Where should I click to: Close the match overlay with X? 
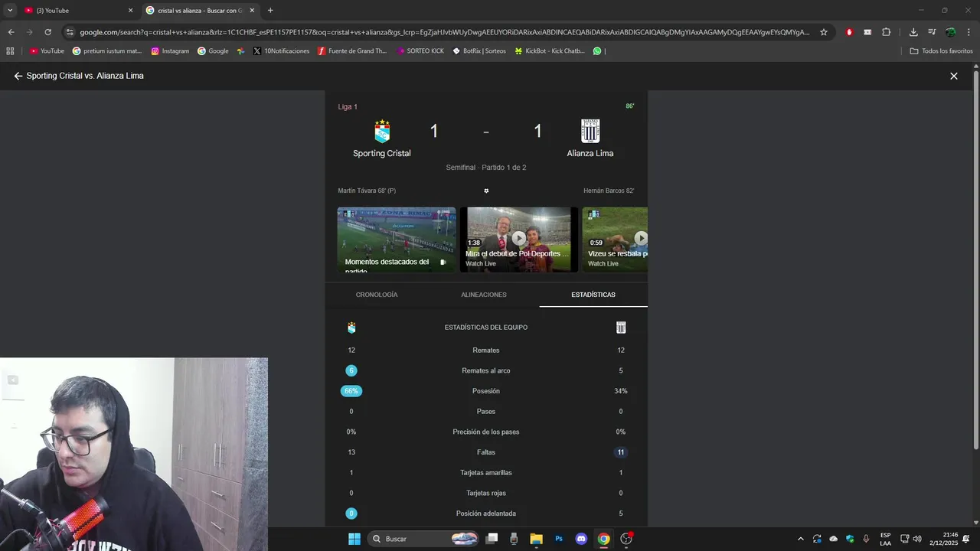pos(954,77)
